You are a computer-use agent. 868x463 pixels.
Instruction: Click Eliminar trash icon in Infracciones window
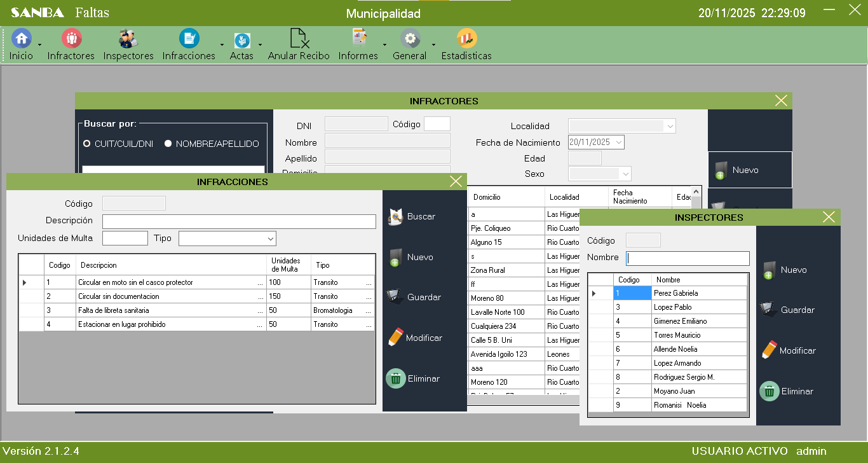click(396, 379)
